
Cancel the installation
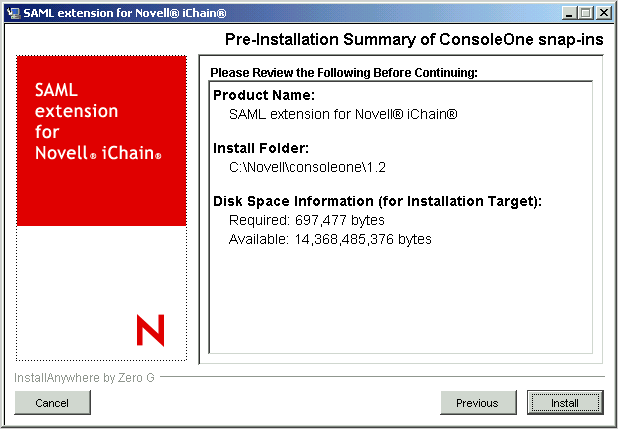52,403
